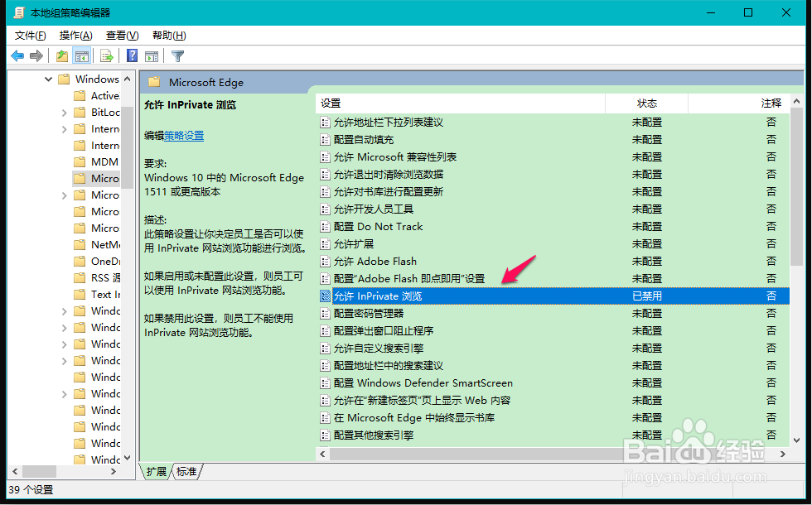The height and width of the screenshot is (505, 812).
Task: Select the 允许 Adobe Flash policy
Action: (375, 262)
